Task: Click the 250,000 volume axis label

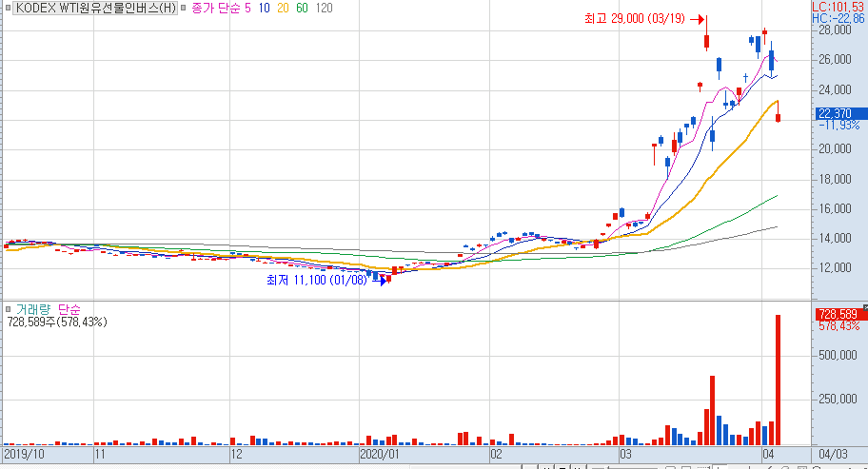Action: pyautogui.click(x=838, y=400)
